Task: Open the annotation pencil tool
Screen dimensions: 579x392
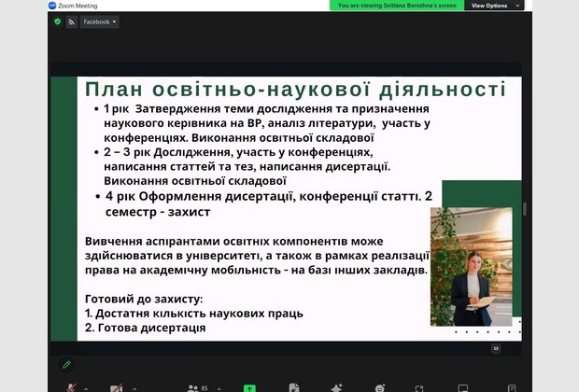Action: click(66, 363)
